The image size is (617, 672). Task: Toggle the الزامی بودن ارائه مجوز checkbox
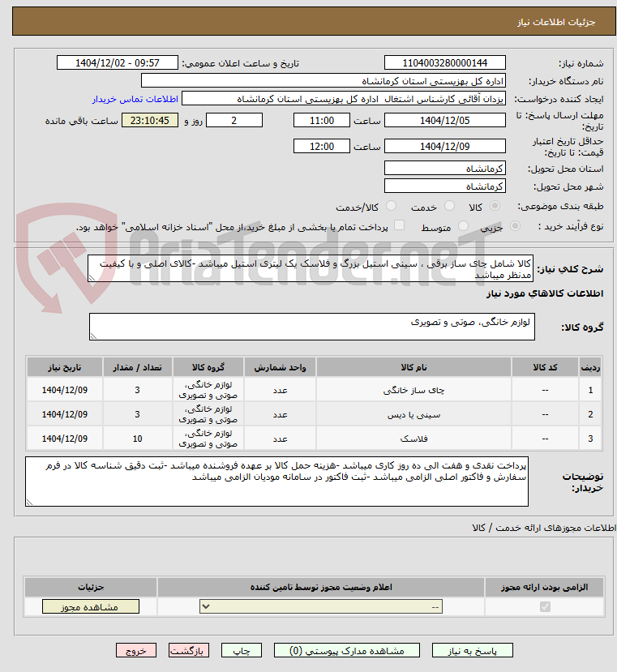pos(545,607)
